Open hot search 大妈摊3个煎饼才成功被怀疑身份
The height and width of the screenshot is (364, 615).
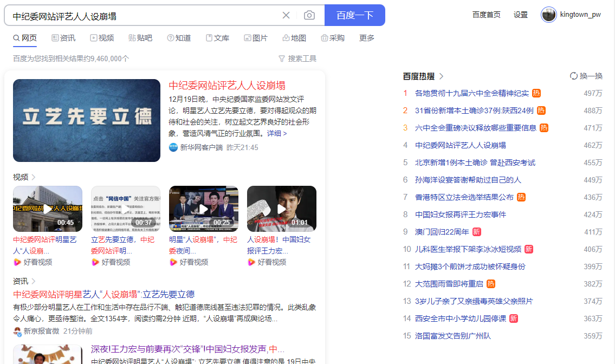pos(470,266)
